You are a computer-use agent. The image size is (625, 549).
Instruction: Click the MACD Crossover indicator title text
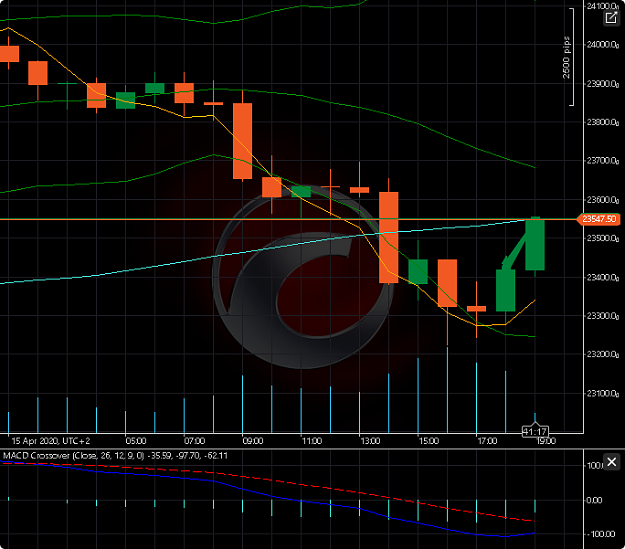pyautogui.click(x=115, y=456)
